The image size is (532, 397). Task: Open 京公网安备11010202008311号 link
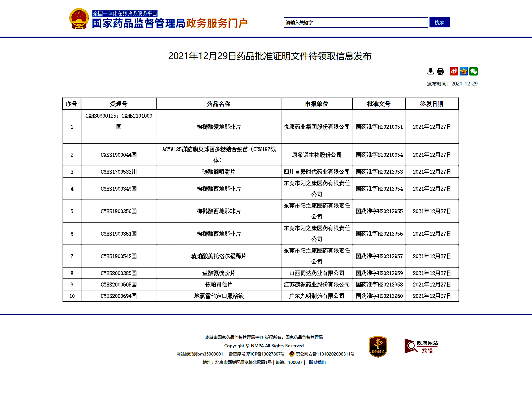(x=325, y=354)
